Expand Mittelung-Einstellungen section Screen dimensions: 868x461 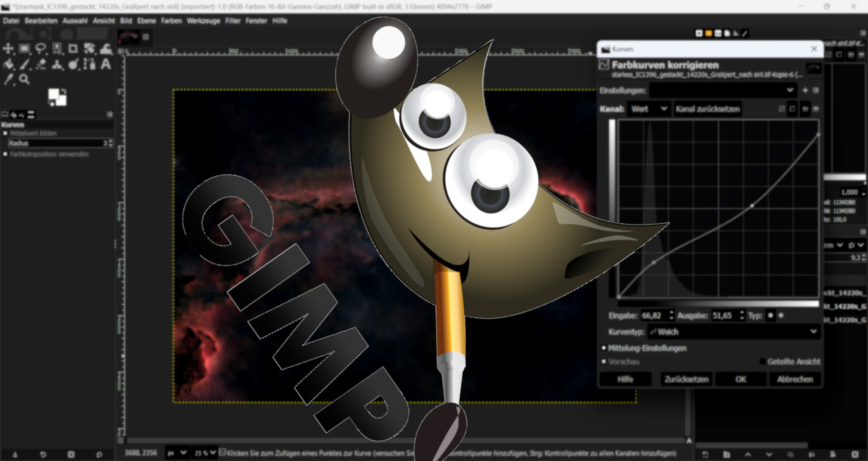coord(604,348)
